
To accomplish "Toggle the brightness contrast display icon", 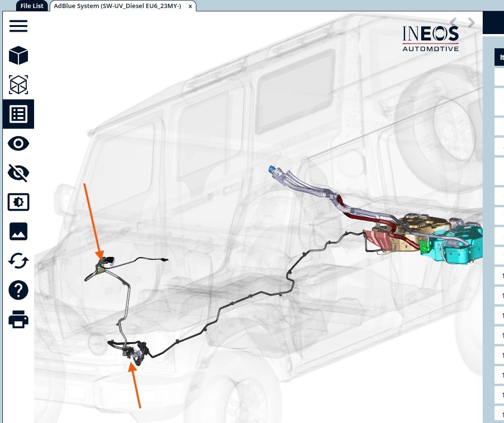I will [18, 202].
